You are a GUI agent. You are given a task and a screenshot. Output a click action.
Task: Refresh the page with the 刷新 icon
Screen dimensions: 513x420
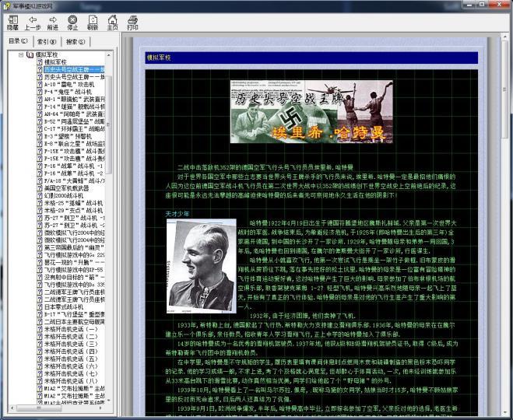(x=93, y=22)
